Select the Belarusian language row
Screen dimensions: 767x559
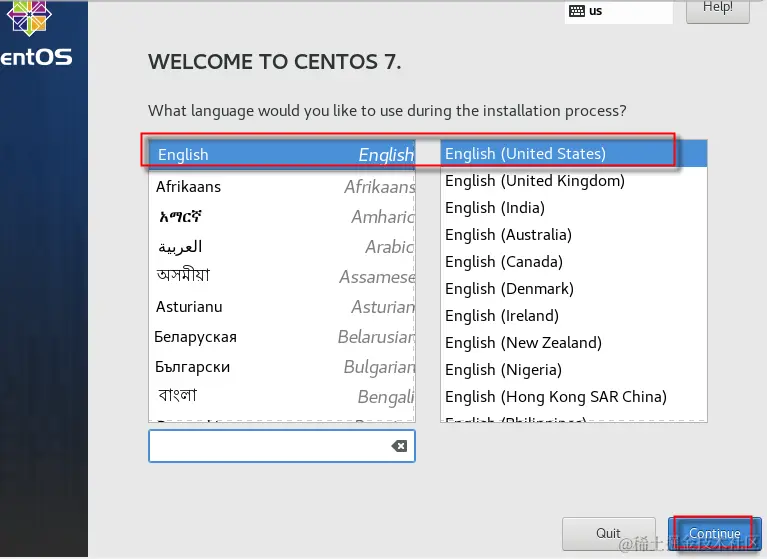[282, 336]
